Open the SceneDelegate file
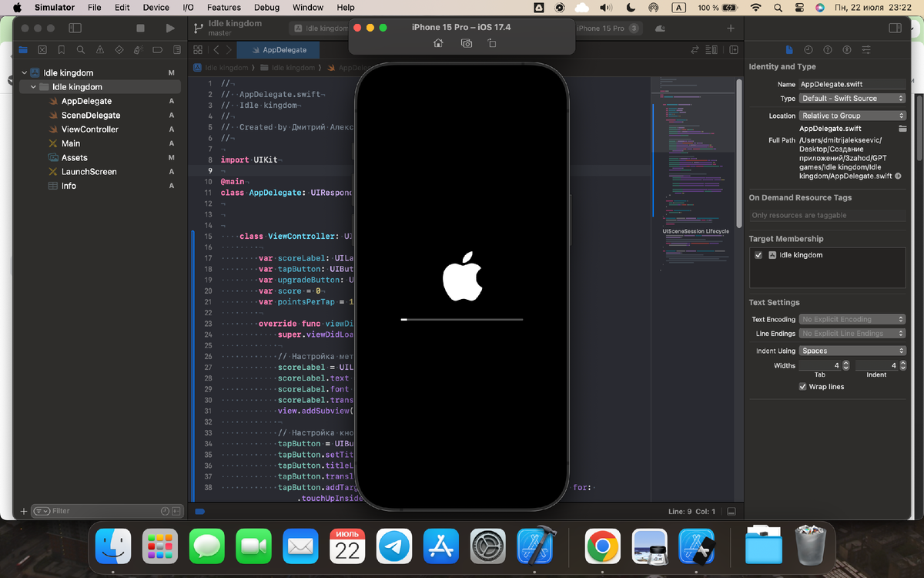Image resolution: width=924 pixels, height=578 pixels. pos(91,116)
